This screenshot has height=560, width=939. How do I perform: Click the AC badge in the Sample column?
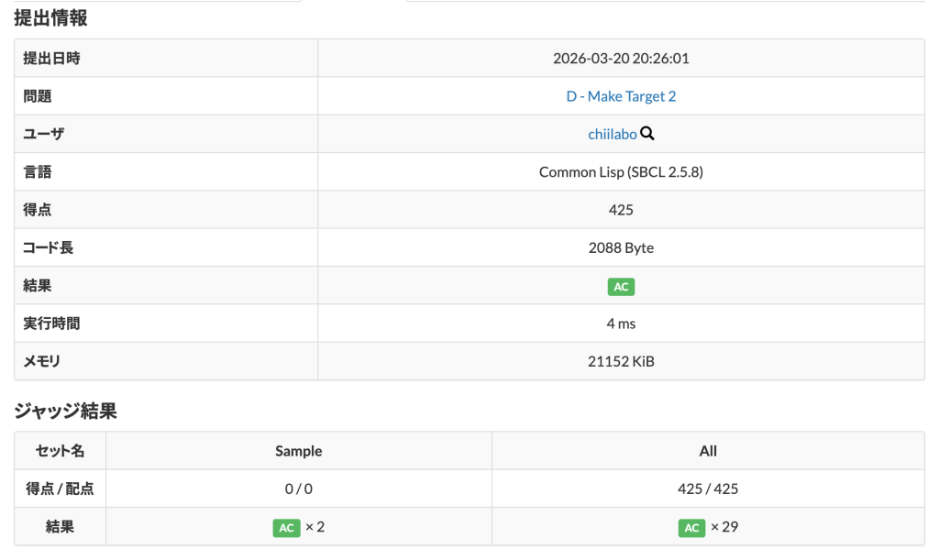click(x=286, y=528)
